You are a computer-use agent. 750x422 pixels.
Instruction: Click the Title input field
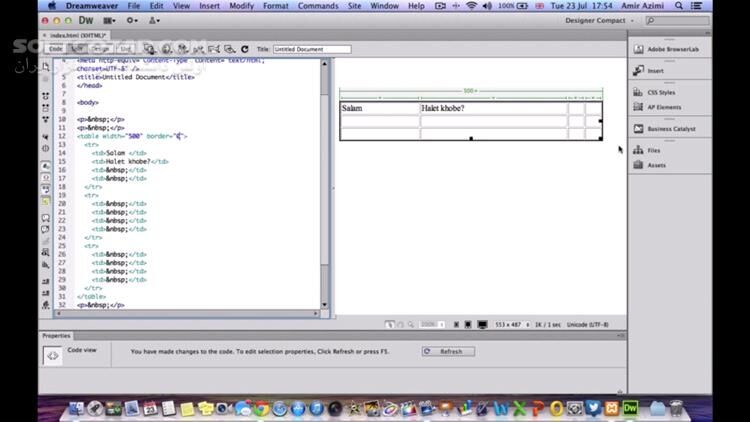click(x=311, y=48)
